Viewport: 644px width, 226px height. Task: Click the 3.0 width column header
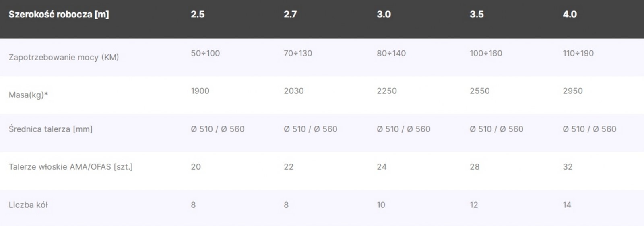pyautogui.click(x=384, y=15)
